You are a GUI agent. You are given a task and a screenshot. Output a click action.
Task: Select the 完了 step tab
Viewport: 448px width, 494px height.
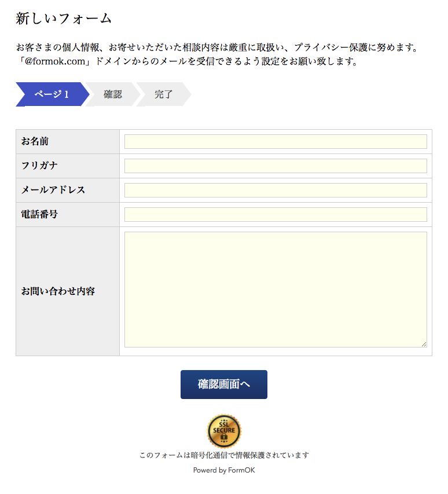[x=164, y=94]
